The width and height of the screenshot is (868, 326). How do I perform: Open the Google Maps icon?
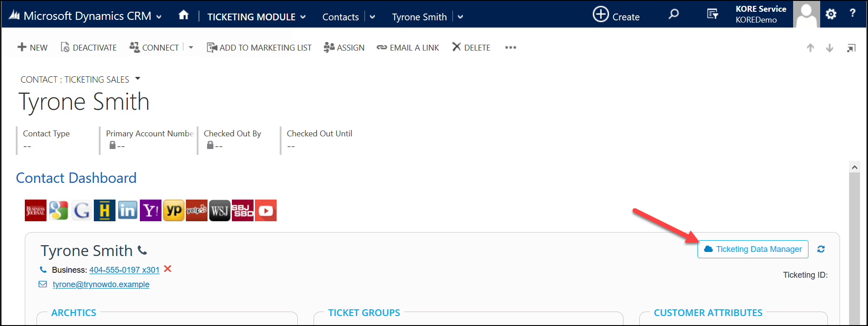(x=59, y=210)
